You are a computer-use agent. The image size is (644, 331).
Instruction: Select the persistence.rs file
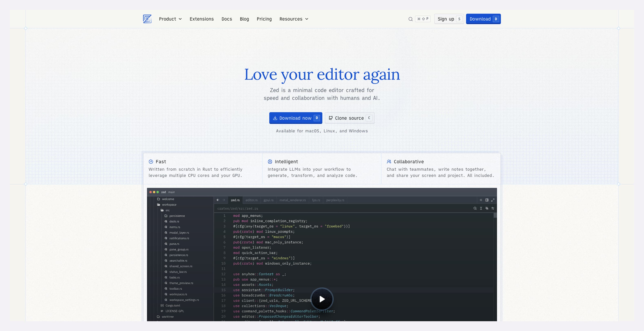click(x=176, y=255)
